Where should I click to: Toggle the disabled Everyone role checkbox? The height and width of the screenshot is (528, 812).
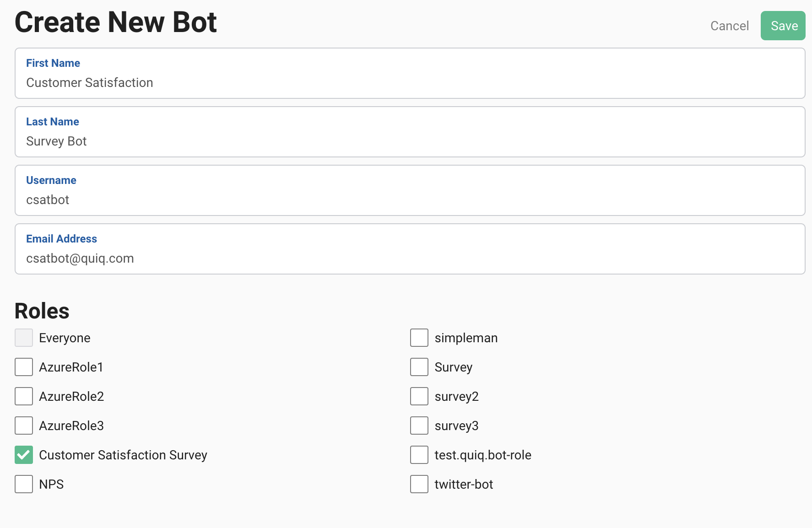click(x=24, y=338)
